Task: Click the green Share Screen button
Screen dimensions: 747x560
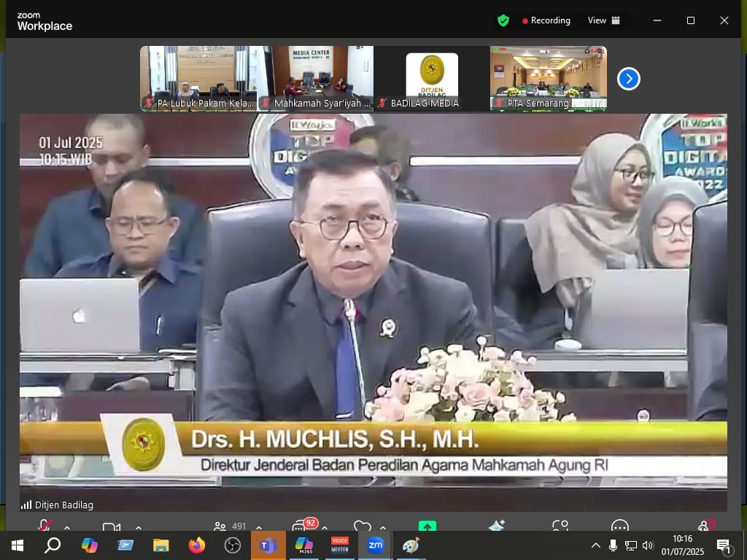Action: 427,526
